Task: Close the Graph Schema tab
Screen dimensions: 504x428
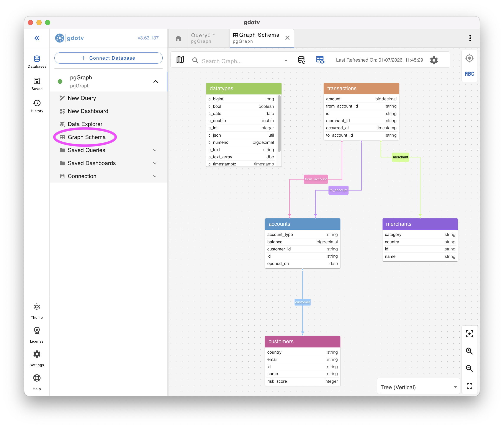Action: click(287, 38)
